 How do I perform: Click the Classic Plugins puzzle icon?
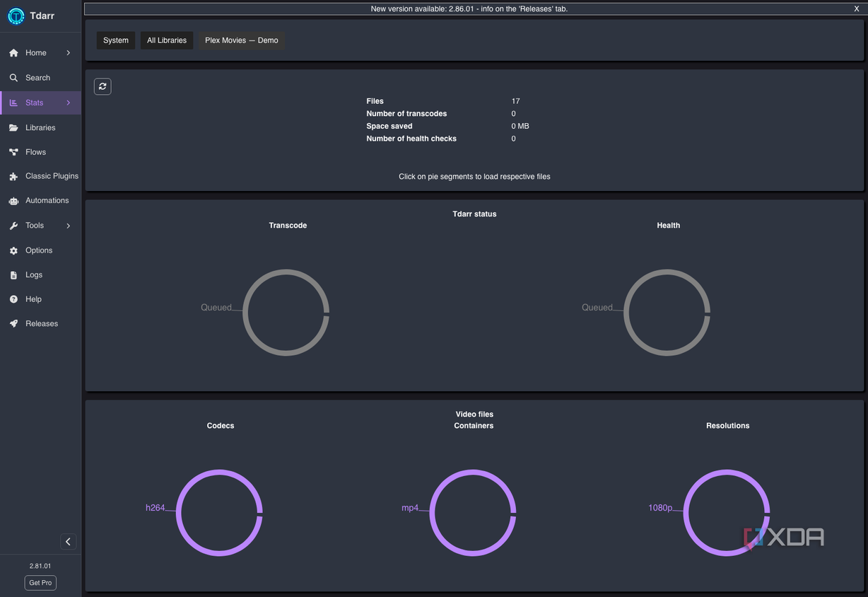13,177
